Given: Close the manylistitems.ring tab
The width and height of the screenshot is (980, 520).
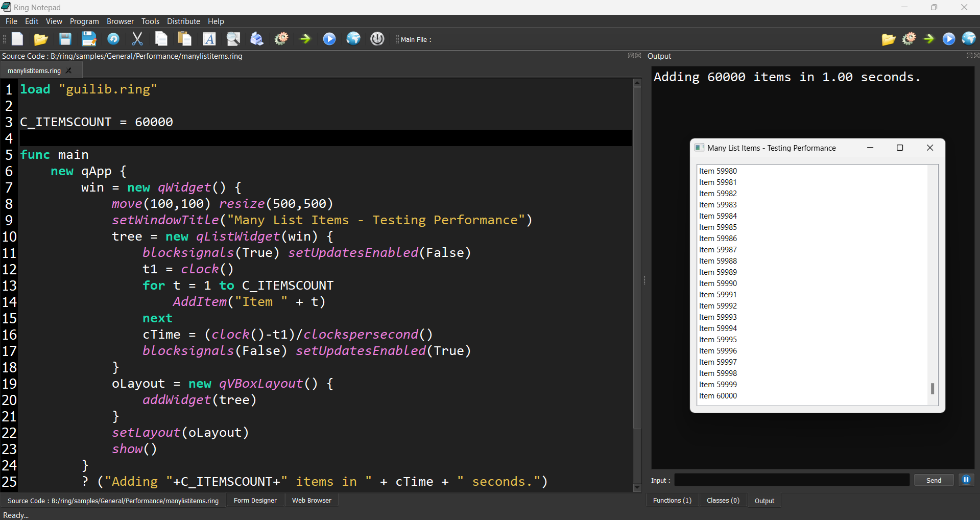Looking at the screenshot, I should click(x=69, y=70).
